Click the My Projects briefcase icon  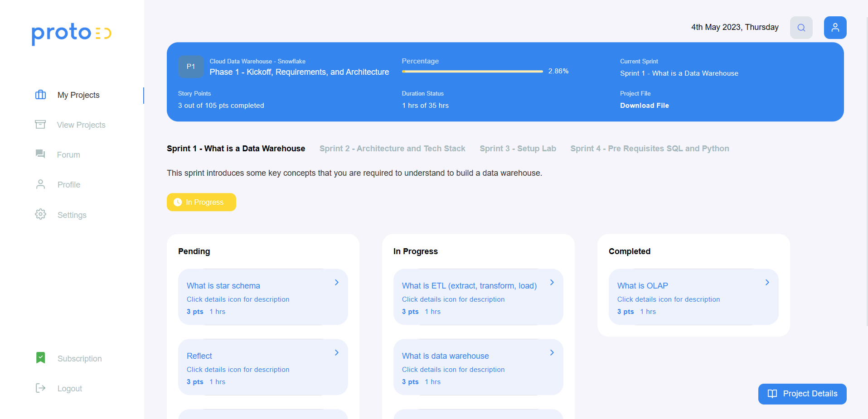[x=41, y=95]
